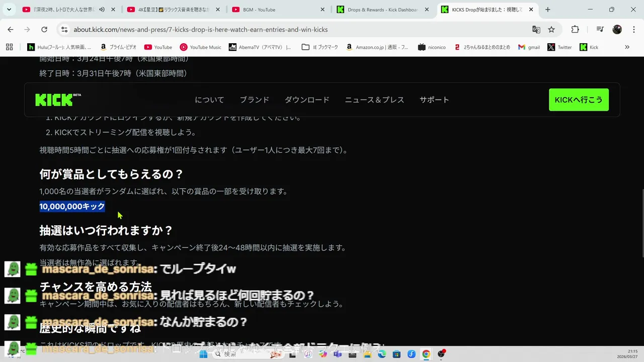Open the サポート nav item

point(434,100)
